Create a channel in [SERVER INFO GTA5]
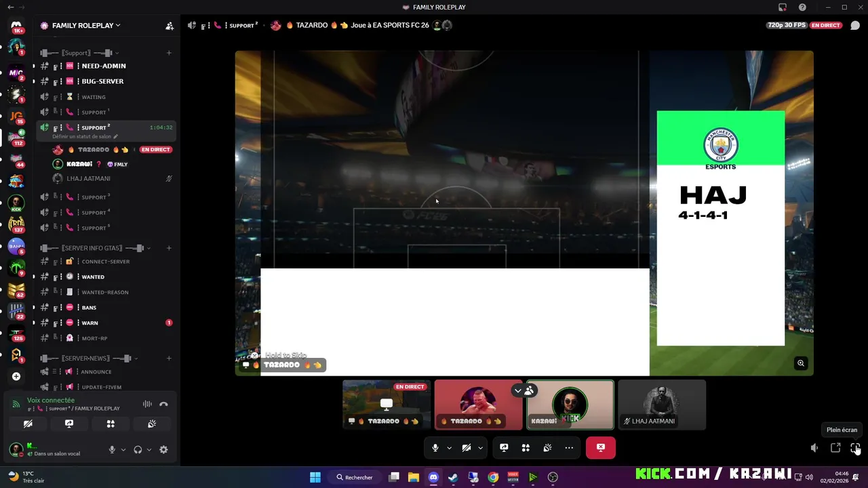 point(169,248)
